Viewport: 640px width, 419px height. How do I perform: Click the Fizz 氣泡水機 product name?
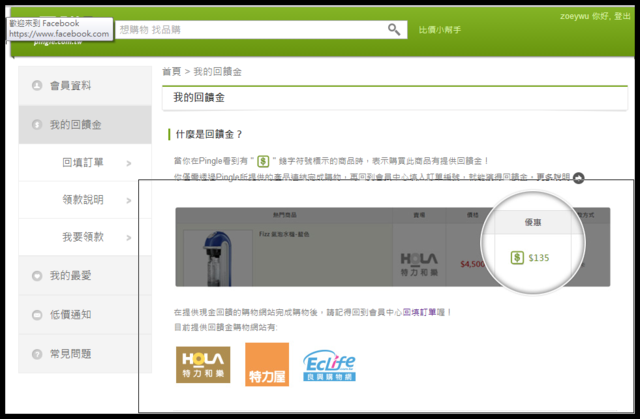pyautogui.click(x=284, y=234)
